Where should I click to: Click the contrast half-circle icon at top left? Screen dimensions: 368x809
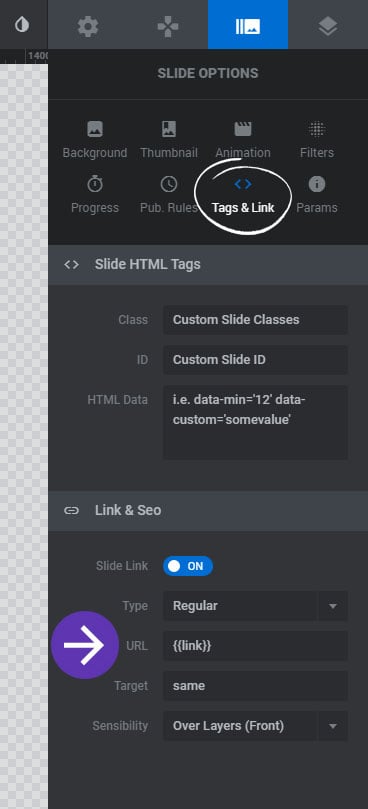[22, 25]
